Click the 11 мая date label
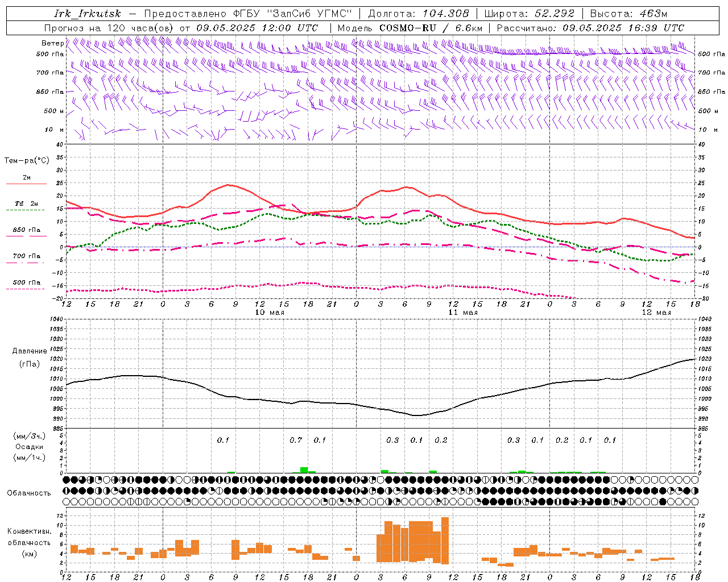Screen dimensions: 728x582 pos(463,313)
